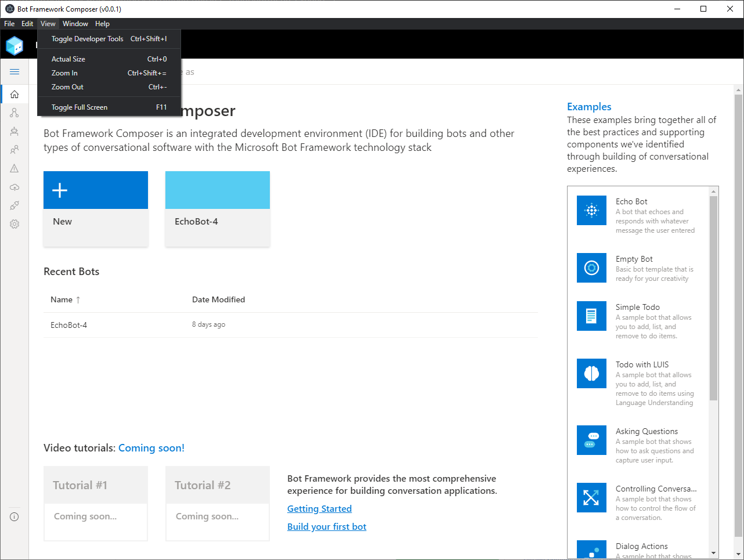Open the Bot Responses robot icon
This screenshot has width=744, height=560.
pos(15,131)
